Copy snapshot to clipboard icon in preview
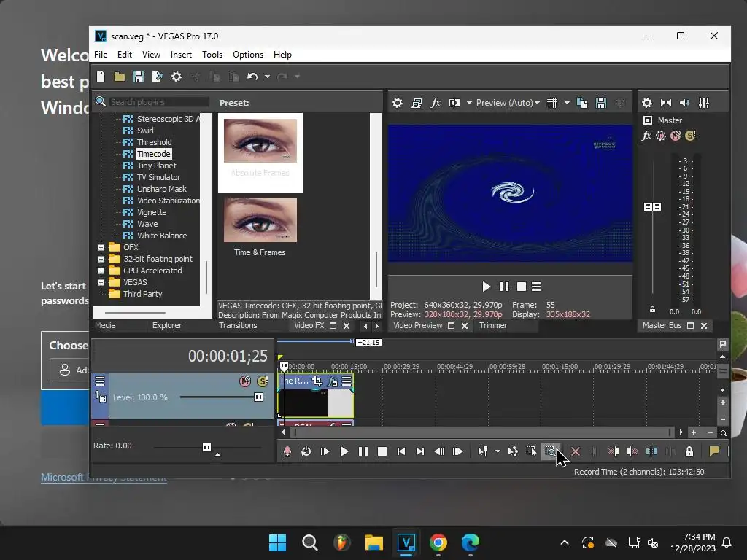The height and width of the screenshot is (560, 747). click(581, 103)
